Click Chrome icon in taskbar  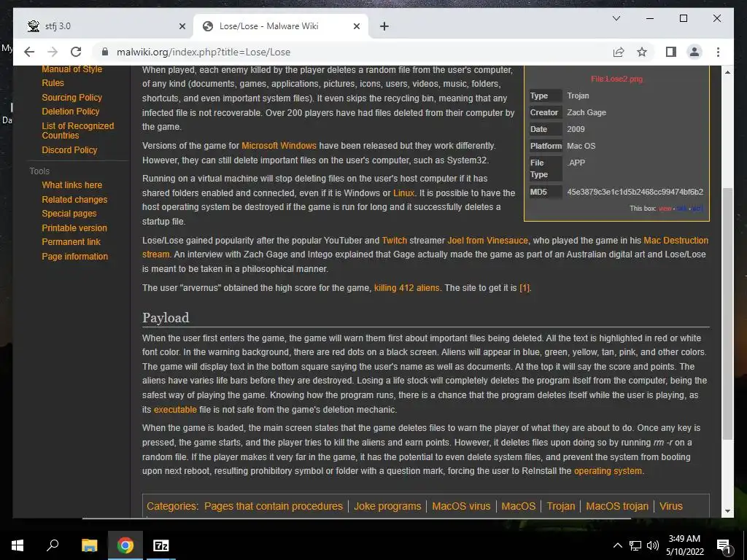click(x=125, y=545)
